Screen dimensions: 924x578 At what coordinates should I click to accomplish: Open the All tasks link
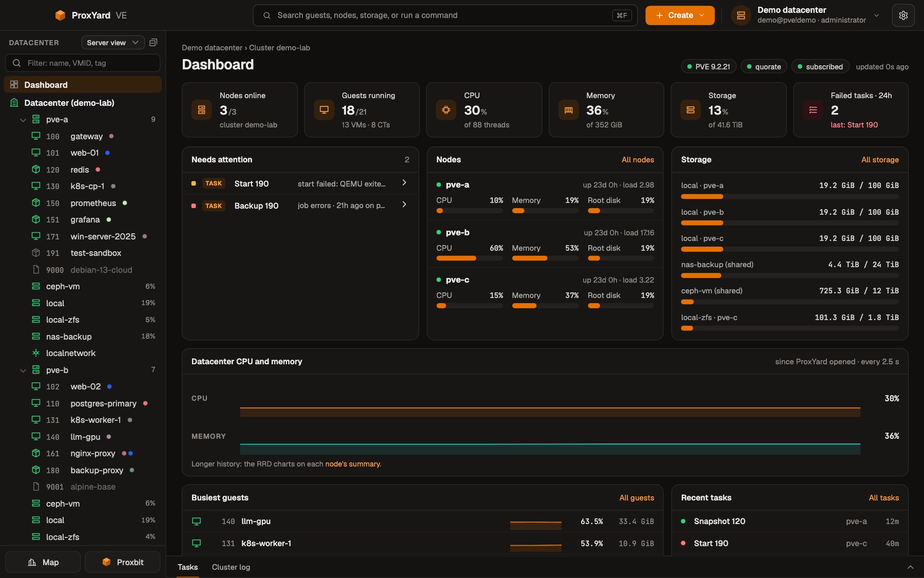[883, 498]
